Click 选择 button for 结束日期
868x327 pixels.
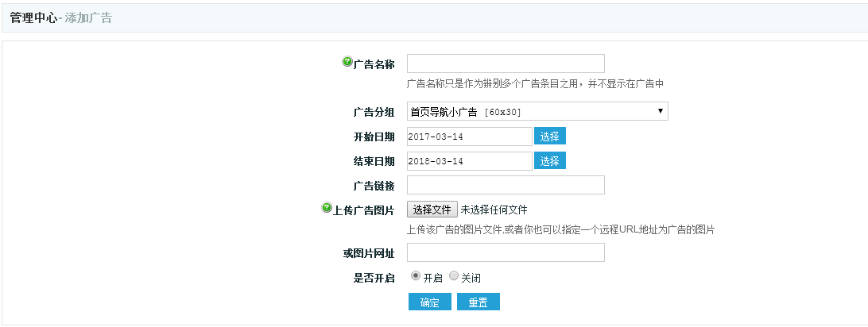tap(550, 161)
